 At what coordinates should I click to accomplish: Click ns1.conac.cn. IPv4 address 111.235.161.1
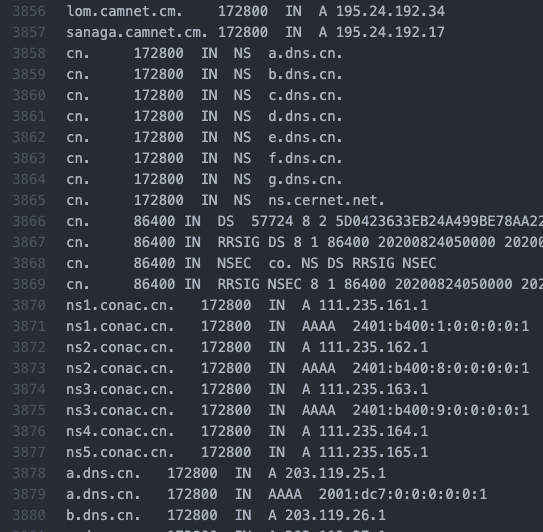373,305
